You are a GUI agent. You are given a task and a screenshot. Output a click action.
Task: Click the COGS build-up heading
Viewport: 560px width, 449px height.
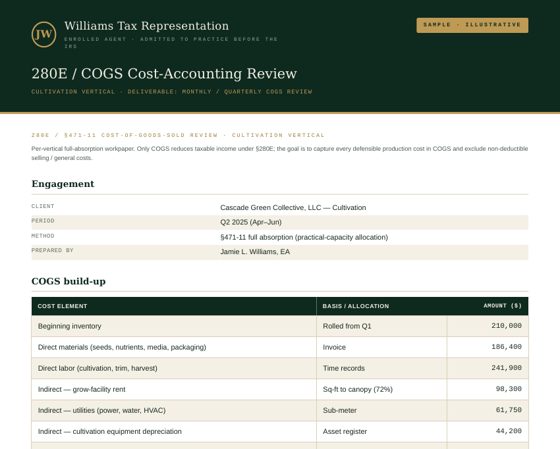point(69,281)
